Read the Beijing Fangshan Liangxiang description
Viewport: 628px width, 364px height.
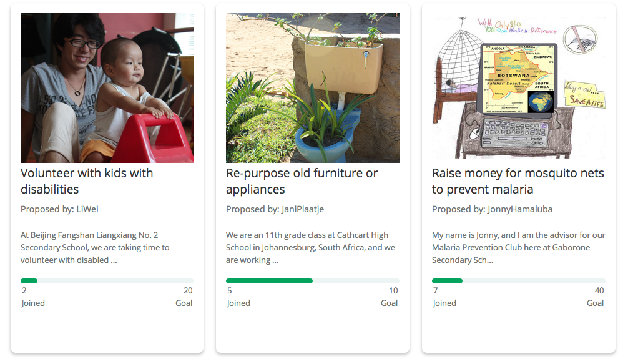pyautogui.click(x=95, y=247)
